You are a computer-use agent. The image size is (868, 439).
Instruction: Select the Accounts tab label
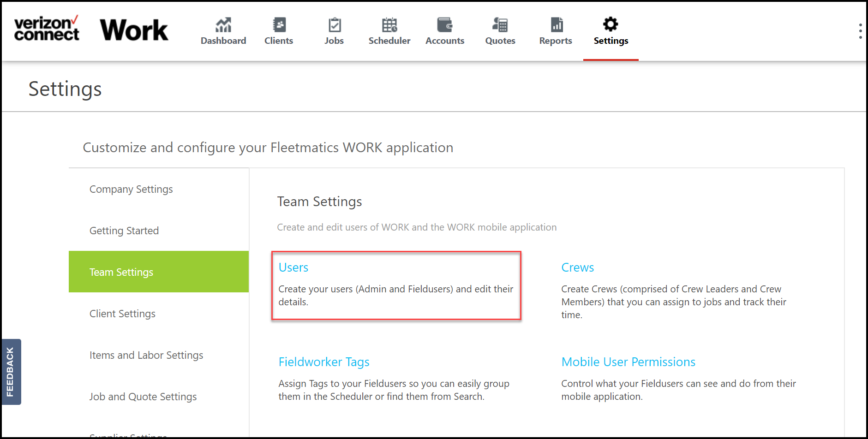point(445,41)
